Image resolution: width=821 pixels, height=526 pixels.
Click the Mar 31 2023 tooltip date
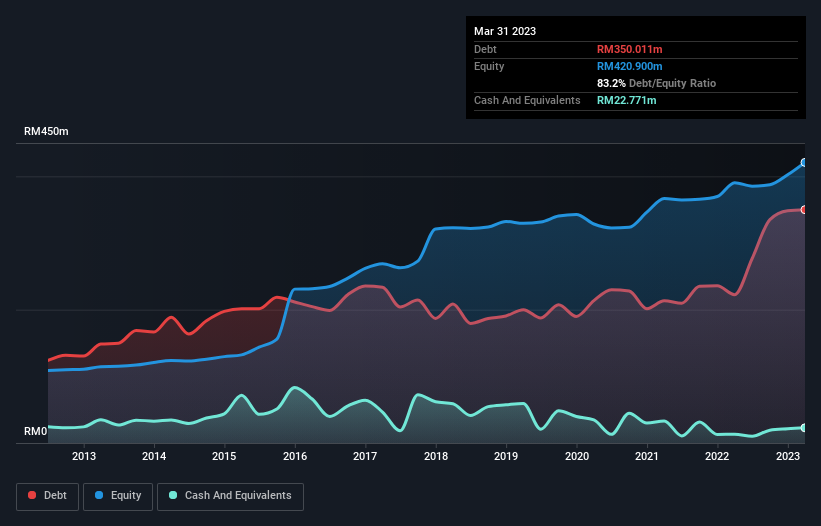coord(505,31)
